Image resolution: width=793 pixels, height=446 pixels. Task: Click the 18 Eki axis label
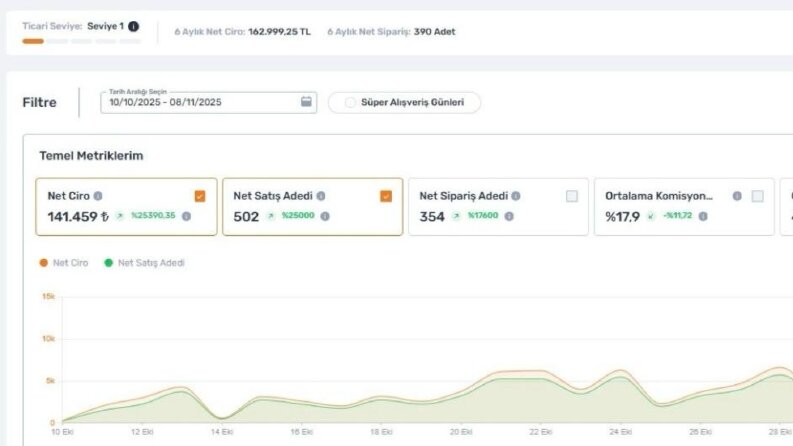tap(381, 432)
